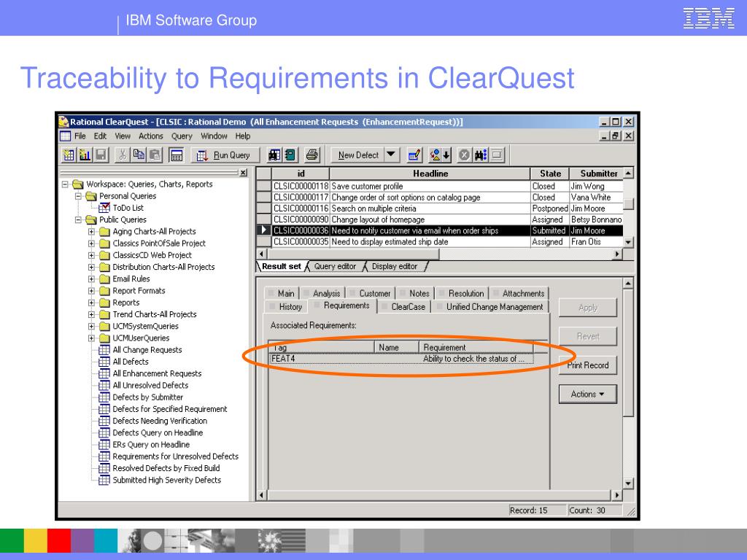Expand the Distribution Charts-All Projects folder
Viewport: 747px width, 560px height.
91,267
